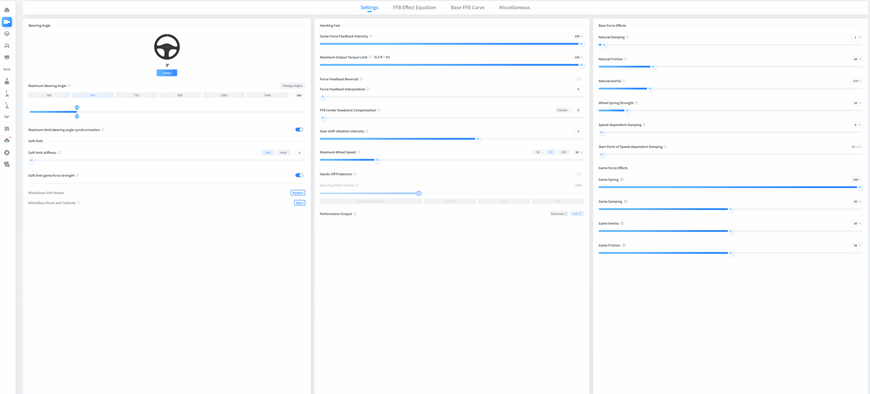Choose Hard for soft limit stiffness

click(283, 152)
